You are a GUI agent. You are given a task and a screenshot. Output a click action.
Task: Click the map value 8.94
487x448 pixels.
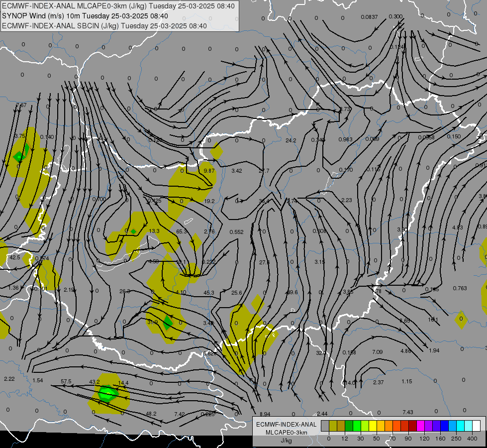click(x=265, y=414)
